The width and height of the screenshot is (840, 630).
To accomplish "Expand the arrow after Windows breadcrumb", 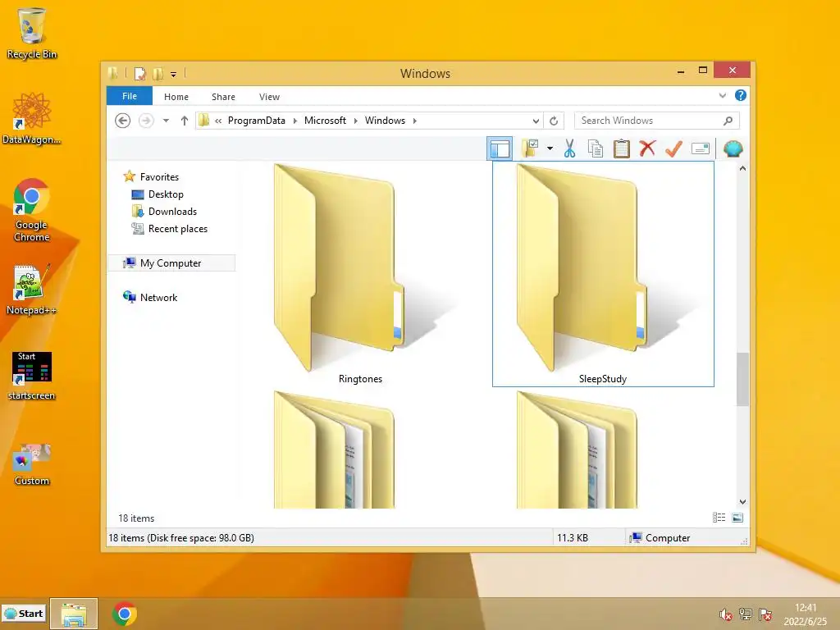I will point(414,121).
